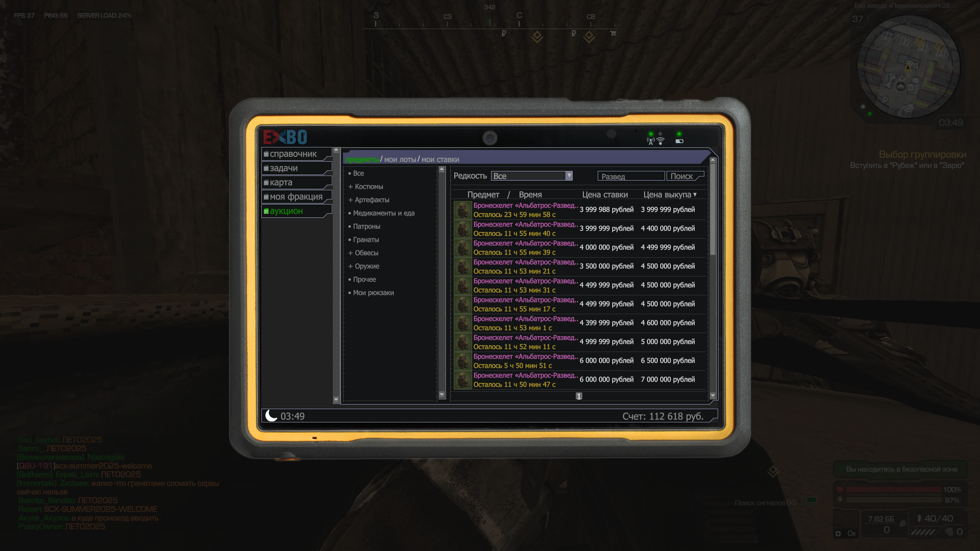Switch to the мои лоты tab
980x551 pixels.
click(400, 160)
